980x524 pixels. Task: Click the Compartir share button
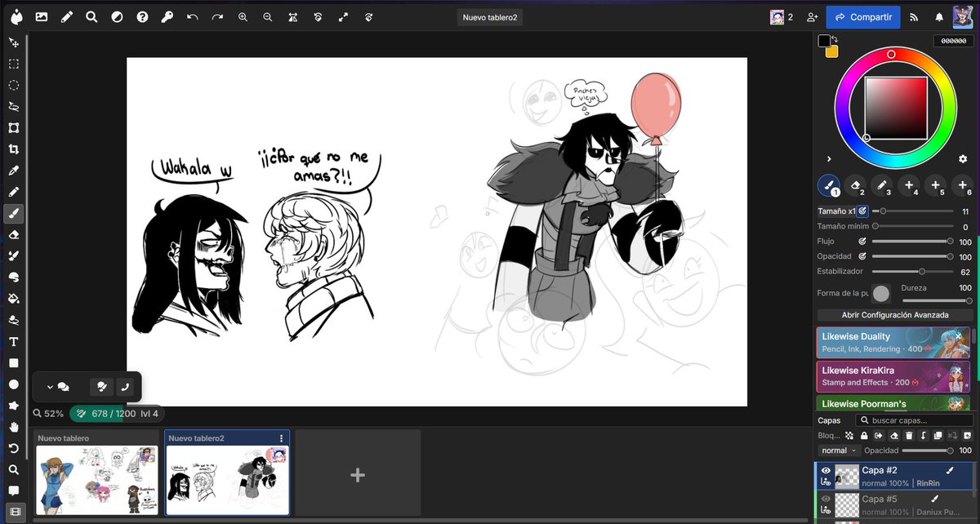click(863, 16)
